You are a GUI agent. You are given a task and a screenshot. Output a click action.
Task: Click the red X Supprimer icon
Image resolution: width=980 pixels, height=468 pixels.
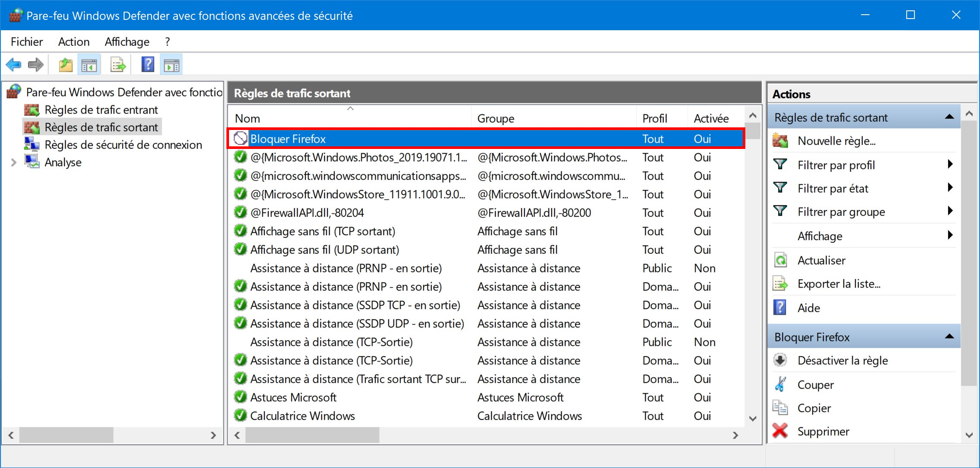coord(780,431)
